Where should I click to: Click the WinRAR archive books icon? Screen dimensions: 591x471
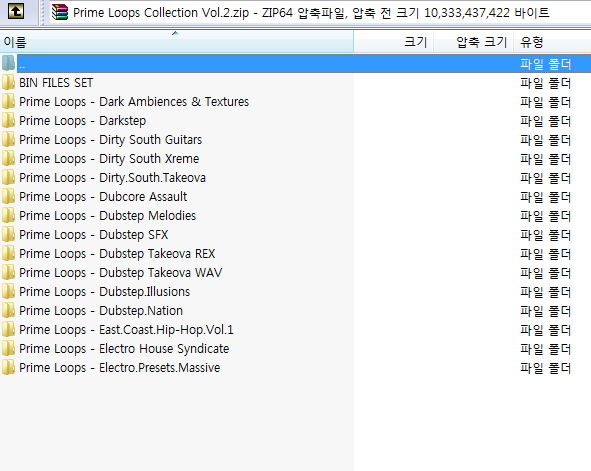(60, 12)
